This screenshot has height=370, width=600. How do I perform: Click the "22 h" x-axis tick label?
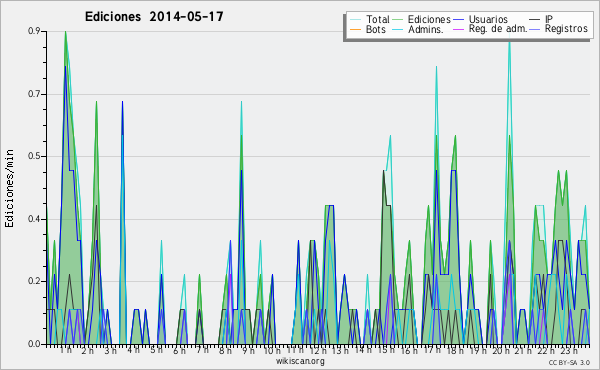point(546,350)
